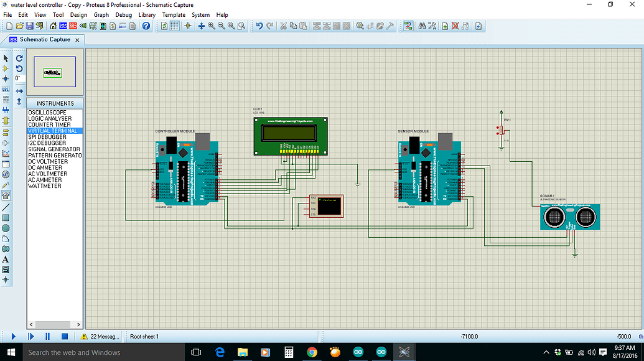This screenshot has width=644, height=361.
Task: Click Root sheet 1 at the bottom
Action: 144,336
